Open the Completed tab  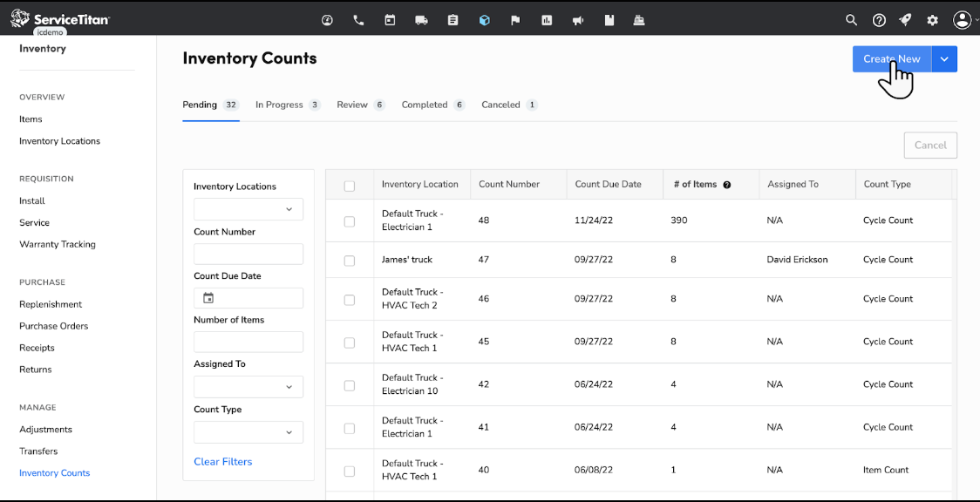[x=425, y=105]
